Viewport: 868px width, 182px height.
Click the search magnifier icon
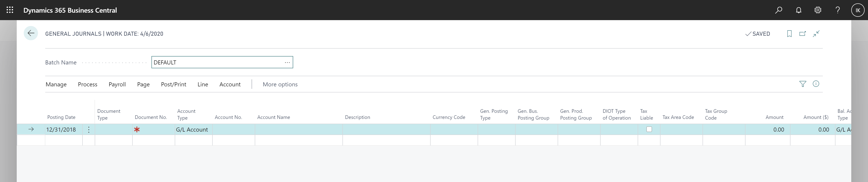click(x=778, y=10)
